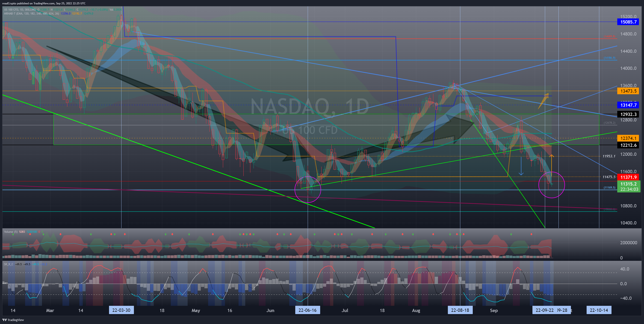Screen dimensions: 644x324
Task: Click the 10400.0 price axis tick
Action: 628,223
